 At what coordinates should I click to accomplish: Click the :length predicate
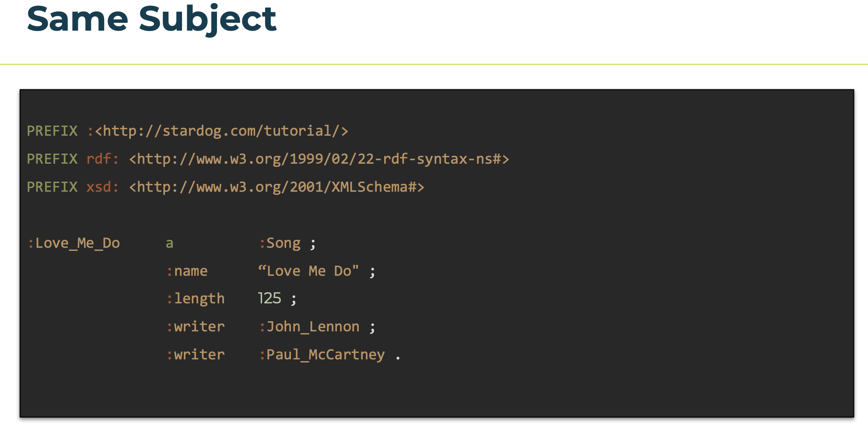click(196, 299)
